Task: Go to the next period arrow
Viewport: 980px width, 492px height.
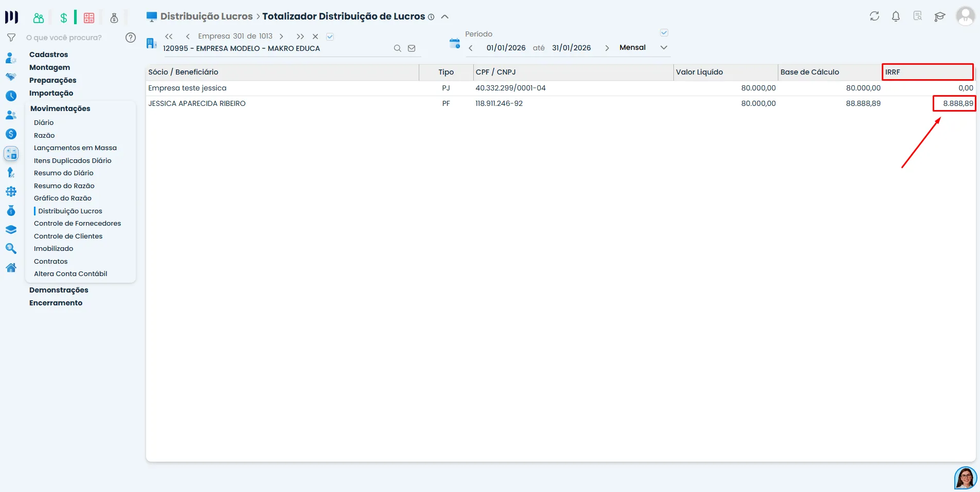Action: [607, 48]
